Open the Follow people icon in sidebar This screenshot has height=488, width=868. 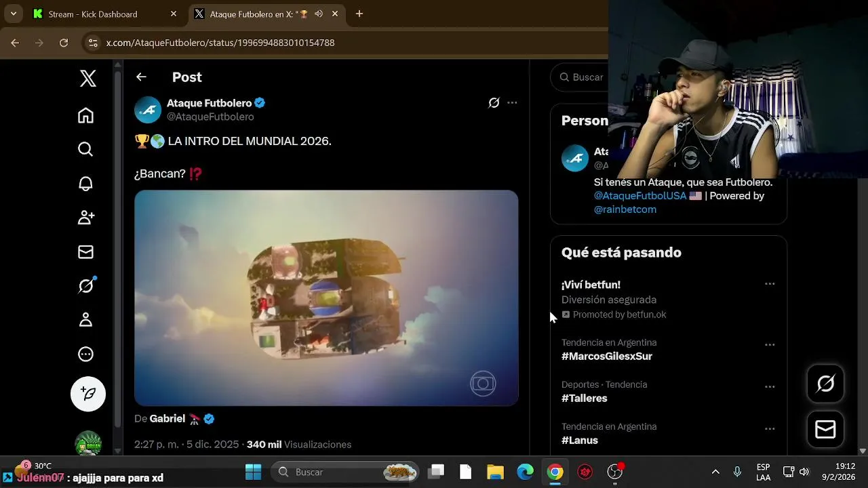(x=85, y=218)
